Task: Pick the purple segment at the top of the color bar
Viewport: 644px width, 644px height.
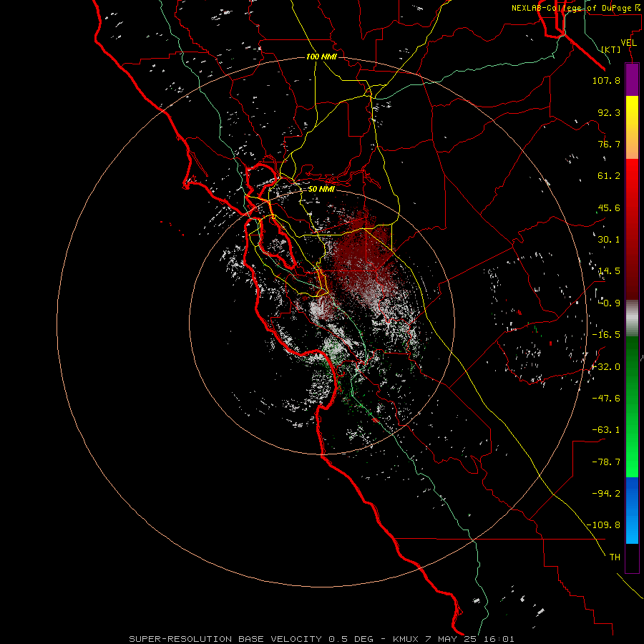Action: tap(632, 79)
